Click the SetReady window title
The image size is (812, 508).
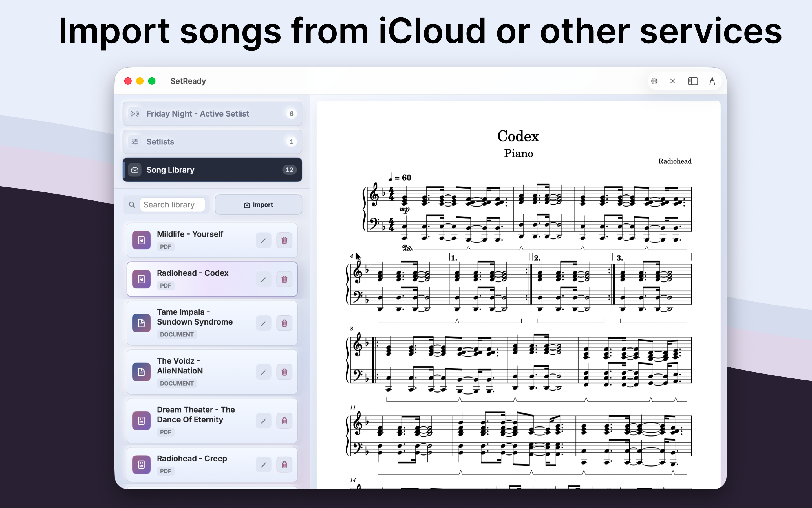(x=188, y=81)
